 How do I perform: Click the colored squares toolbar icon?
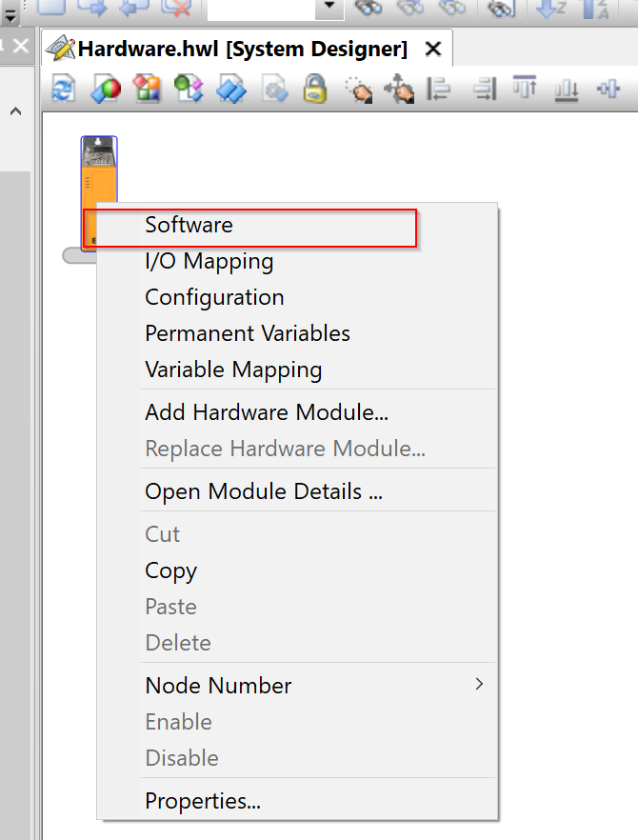[147, 89]
